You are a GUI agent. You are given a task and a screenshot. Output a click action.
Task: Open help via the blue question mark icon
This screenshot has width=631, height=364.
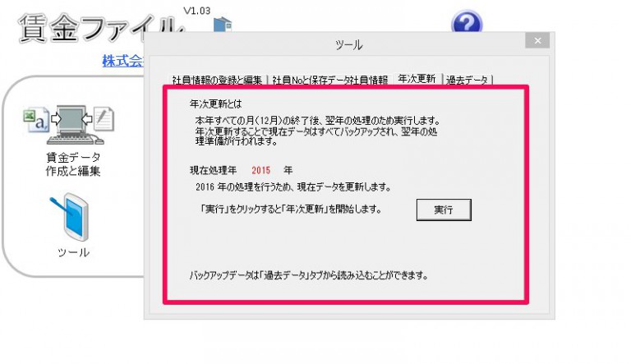(x=467, y=21)
